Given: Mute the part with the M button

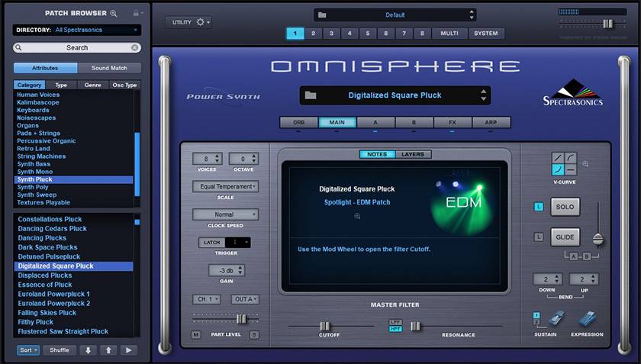Looking at the screenshot, I should (x=196, y=334).
